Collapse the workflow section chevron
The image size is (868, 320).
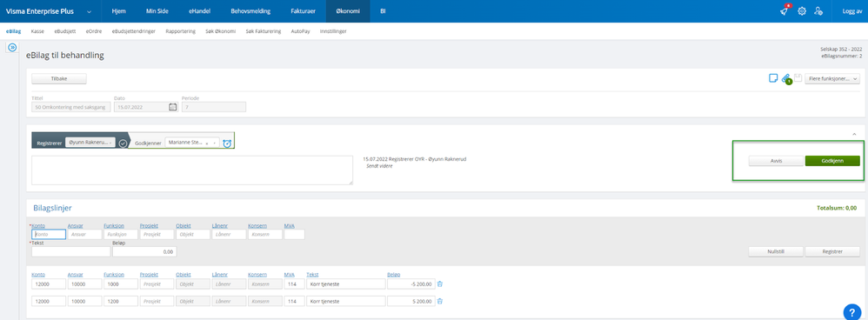coord(853,135)
